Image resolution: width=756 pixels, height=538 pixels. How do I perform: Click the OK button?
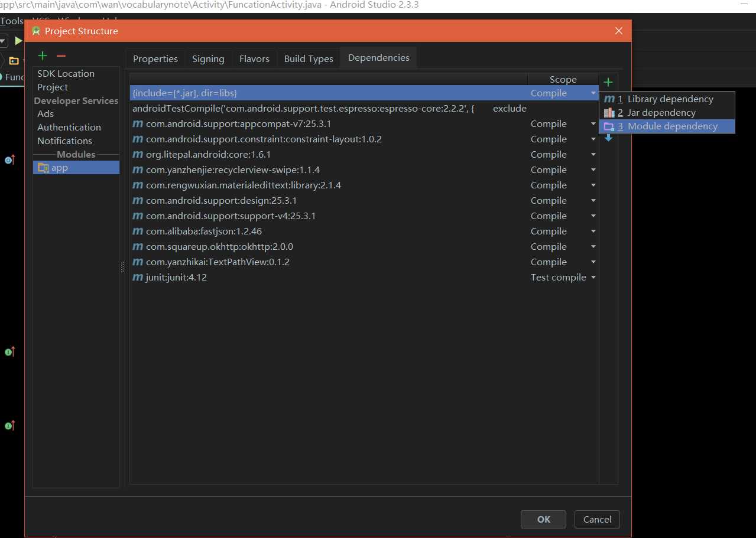544,519
